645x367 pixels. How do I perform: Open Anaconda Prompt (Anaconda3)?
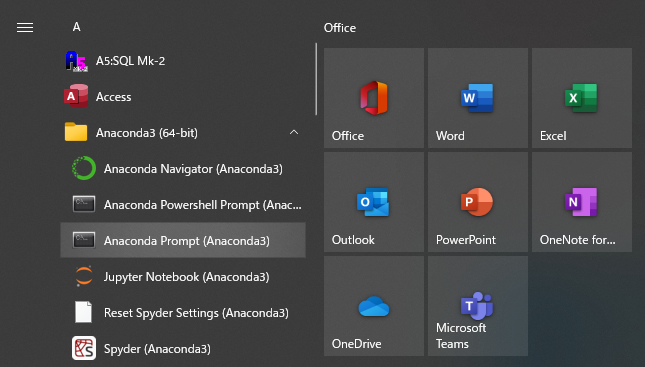coord(183,240)
